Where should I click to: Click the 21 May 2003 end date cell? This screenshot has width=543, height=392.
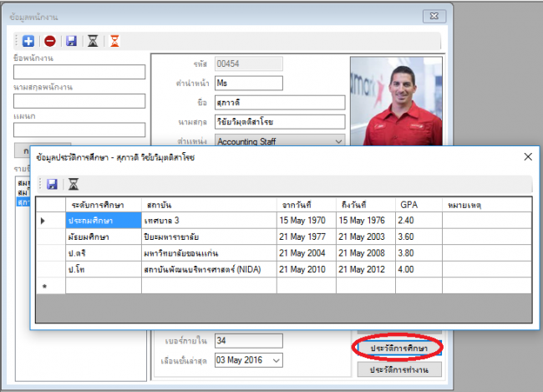(366, 237)
